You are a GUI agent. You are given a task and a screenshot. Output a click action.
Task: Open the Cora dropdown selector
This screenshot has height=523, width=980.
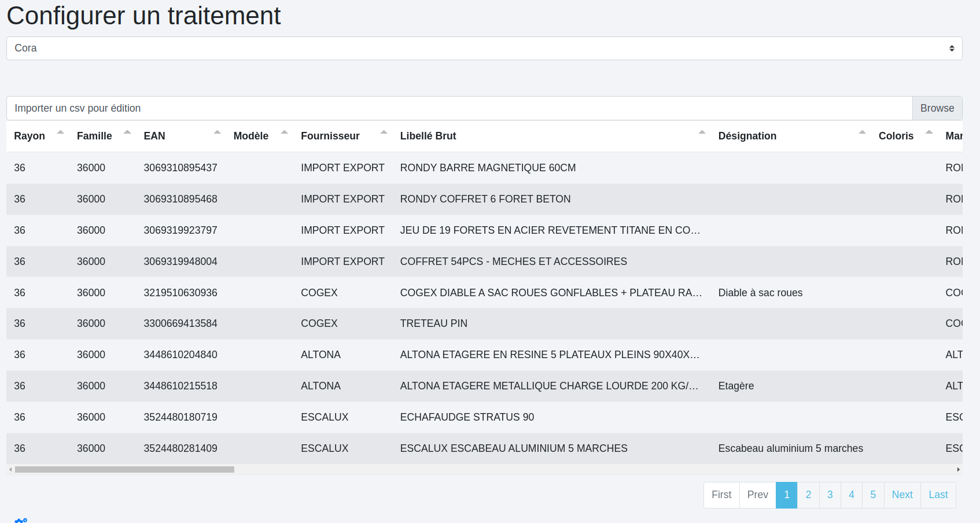point(484,49)
